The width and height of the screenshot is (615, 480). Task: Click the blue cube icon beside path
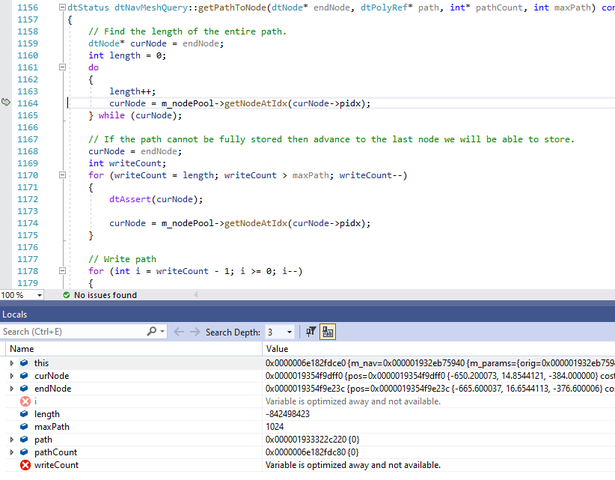tap(24, 440)
